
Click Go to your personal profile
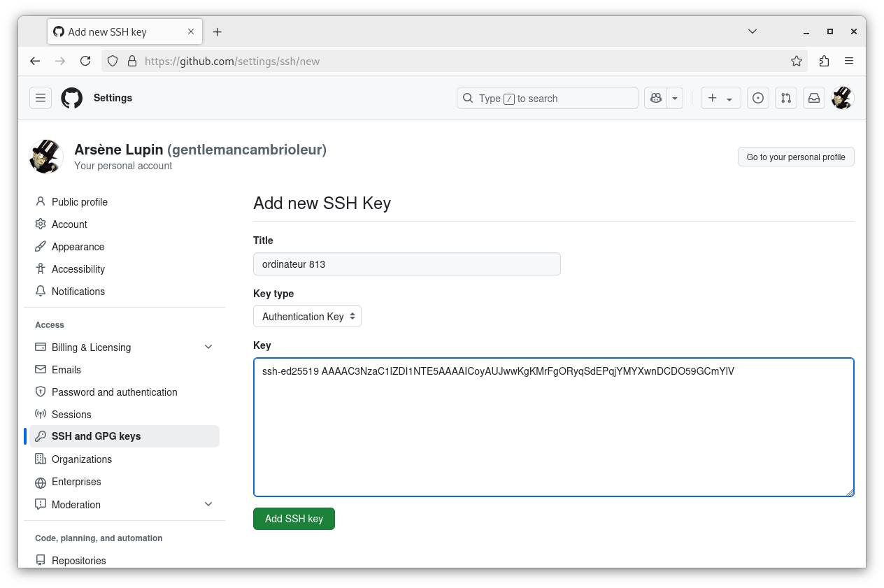click(x=795, y=157)
